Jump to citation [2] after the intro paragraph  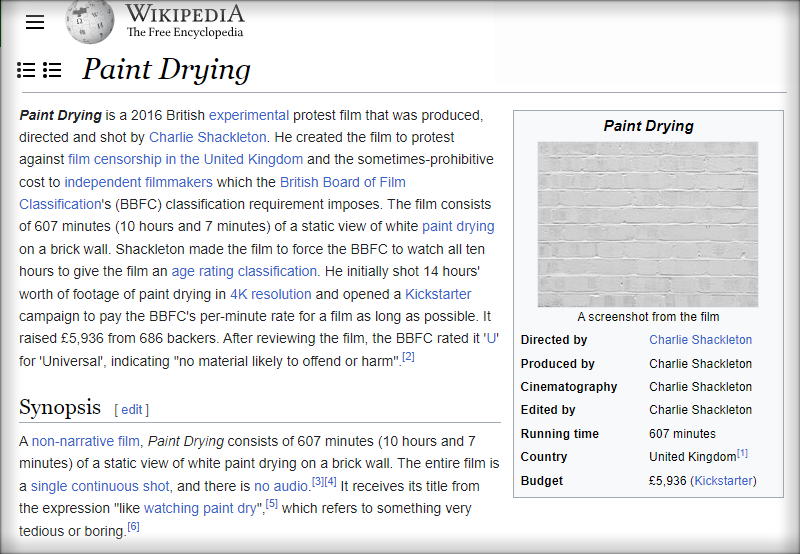click(408, 357)
